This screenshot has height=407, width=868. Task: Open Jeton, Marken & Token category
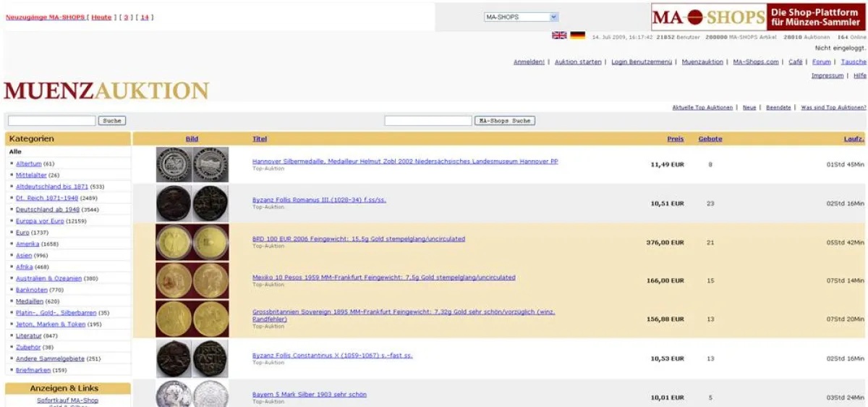pos(50,324)
